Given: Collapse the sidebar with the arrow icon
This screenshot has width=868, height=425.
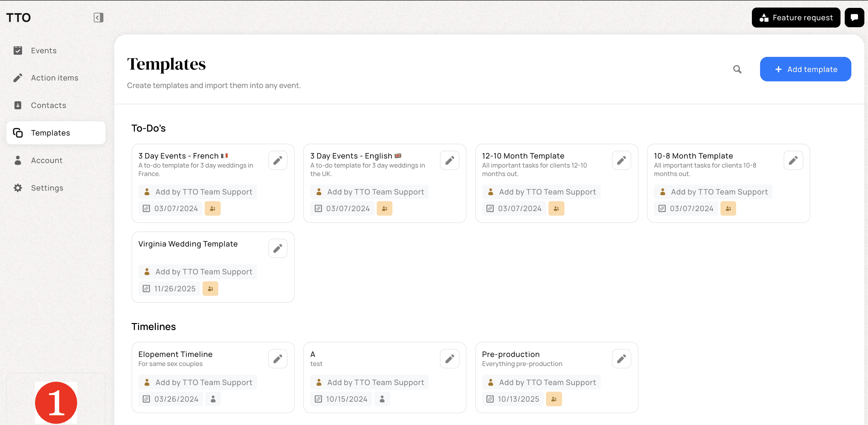Looking at the screenshot, I should (98, 18).
